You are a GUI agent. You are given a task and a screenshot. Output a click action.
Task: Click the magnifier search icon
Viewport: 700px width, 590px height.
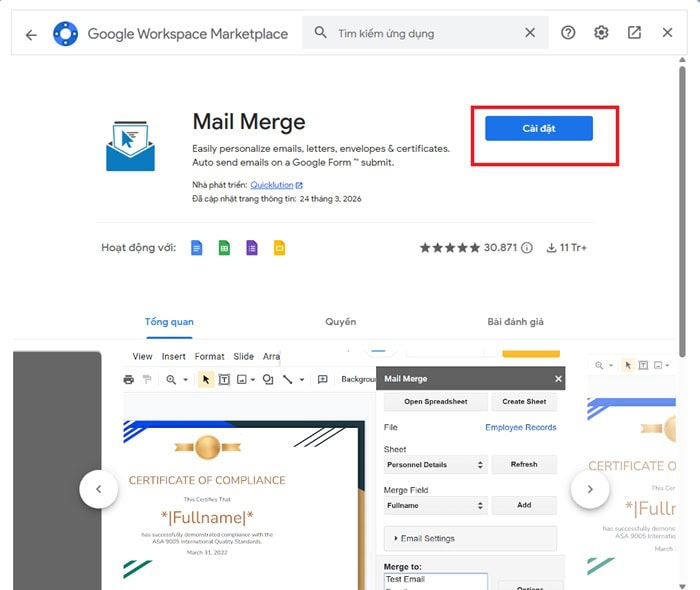tap(320, 32)
